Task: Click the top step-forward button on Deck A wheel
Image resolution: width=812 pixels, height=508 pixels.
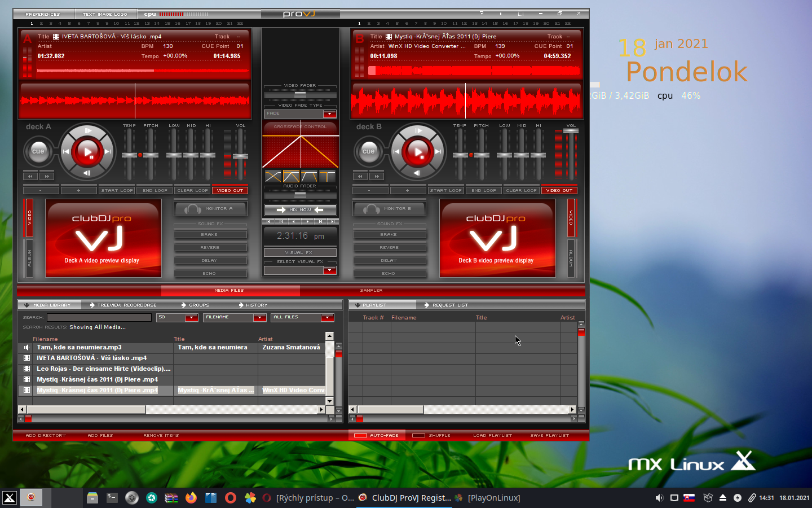Action: pos(87,130)
